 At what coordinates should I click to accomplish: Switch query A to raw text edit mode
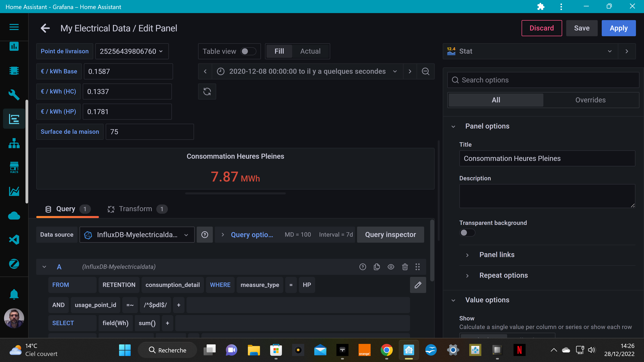[x=418, y=285]
